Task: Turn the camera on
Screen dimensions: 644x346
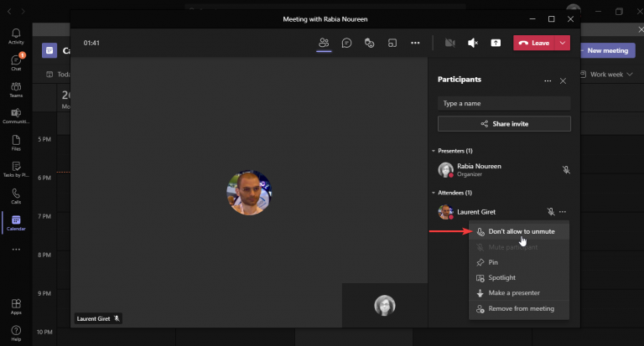Action: pyautogui.click(x=449, y=43)
